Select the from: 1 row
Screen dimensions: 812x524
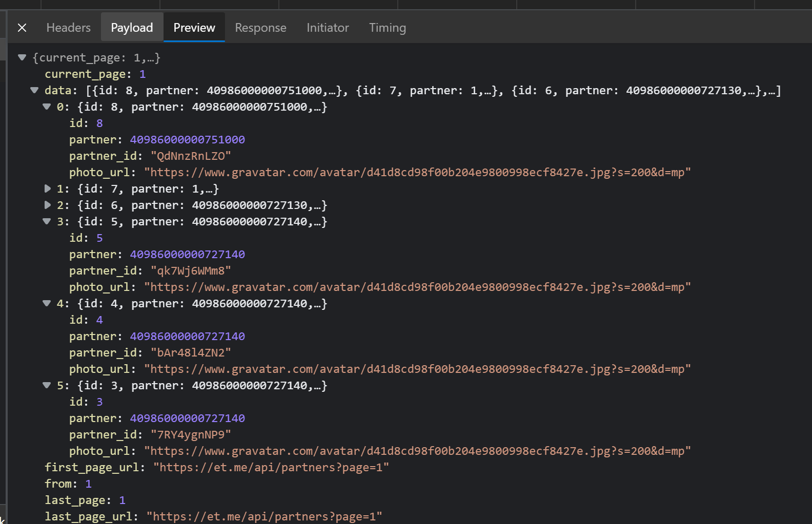pos(68,484)
